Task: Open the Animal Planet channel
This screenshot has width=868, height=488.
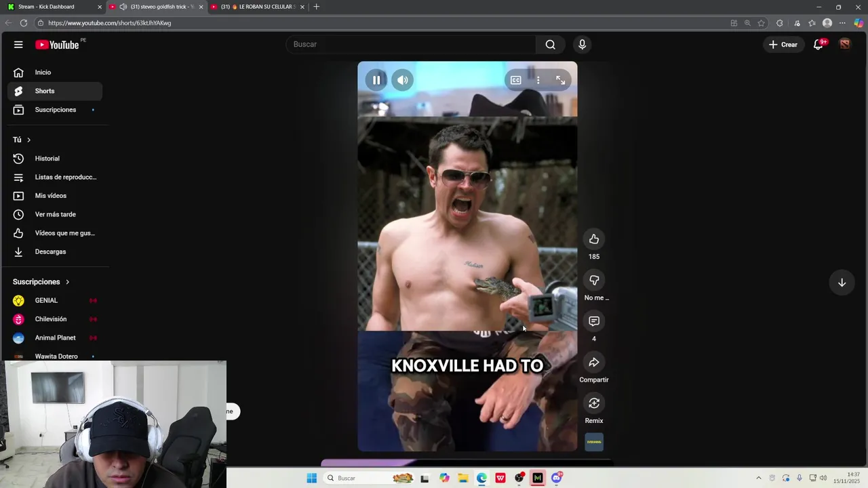Action: pos(55,338)
